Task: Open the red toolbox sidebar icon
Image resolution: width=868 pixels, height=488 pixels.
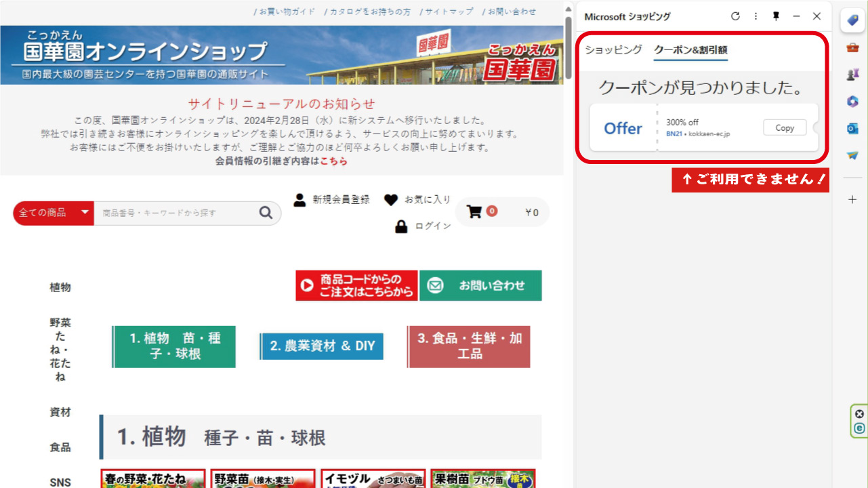Action: 852,47
